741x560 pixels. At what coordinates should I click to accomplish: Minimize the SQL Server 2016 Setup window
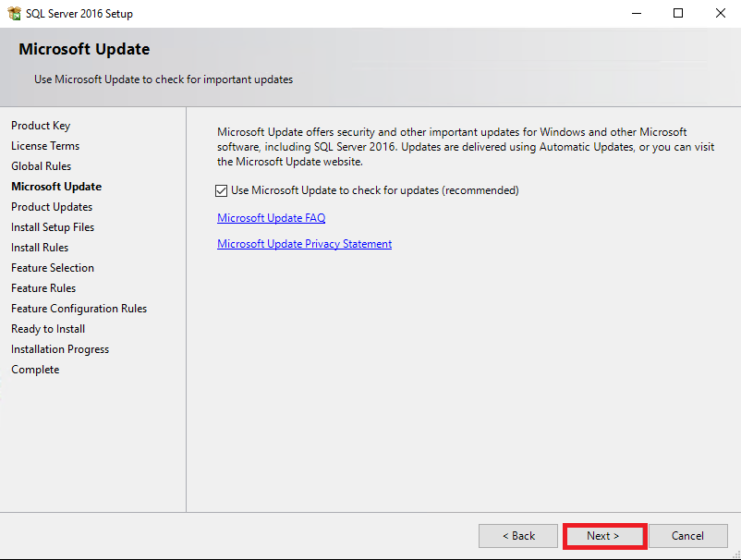point(637,13)
